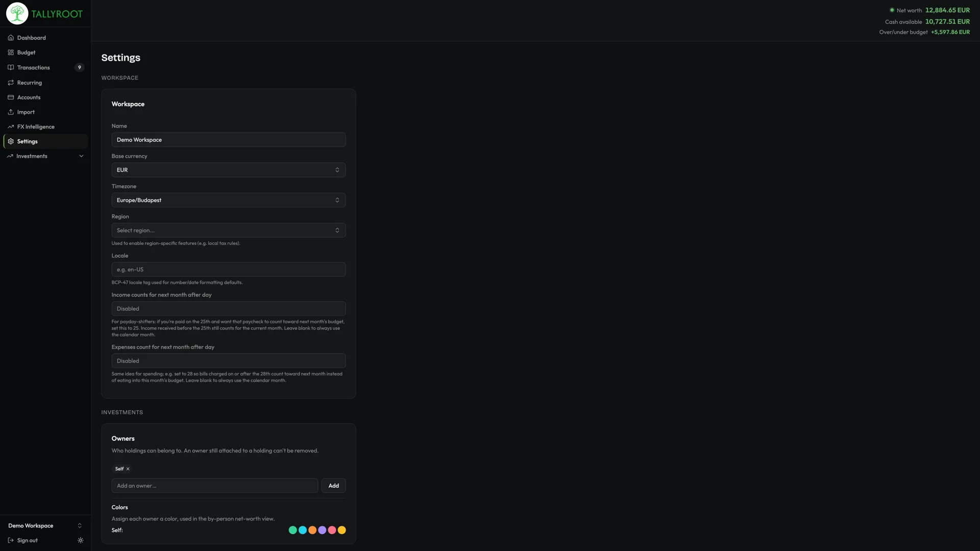
Task: Click the Import upload icon
Action: tap(11, 112)
